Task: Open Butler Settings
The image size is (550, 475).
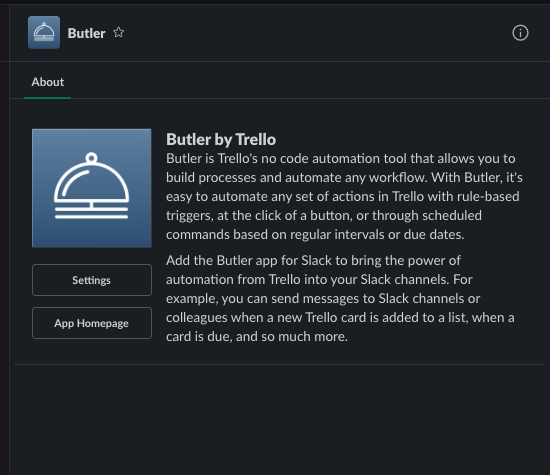Action: pos(92,280)
